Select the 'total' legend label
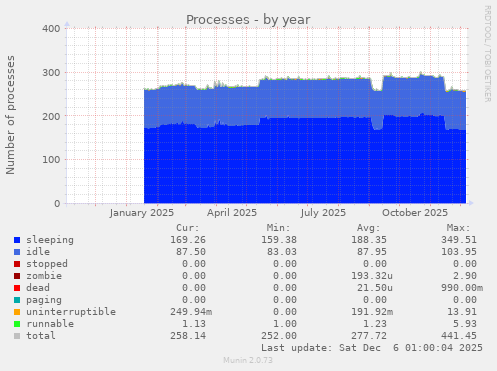This screenshot has width=497, height=371. pos(41,336)
